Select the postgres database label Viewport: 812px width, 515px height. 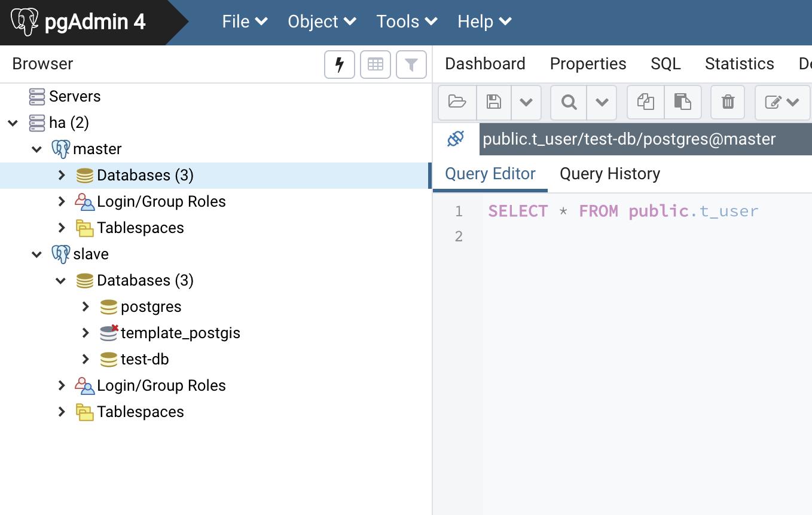151,307
